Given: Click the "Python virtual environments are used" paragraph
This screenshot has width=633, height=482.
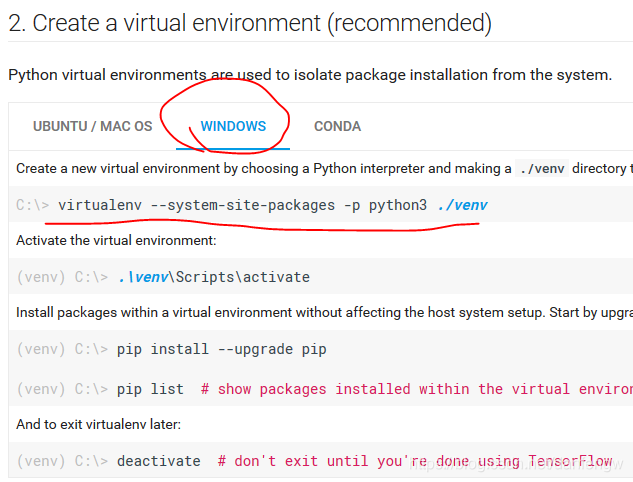Looking at the screenshot, I should tap(310, 75).
